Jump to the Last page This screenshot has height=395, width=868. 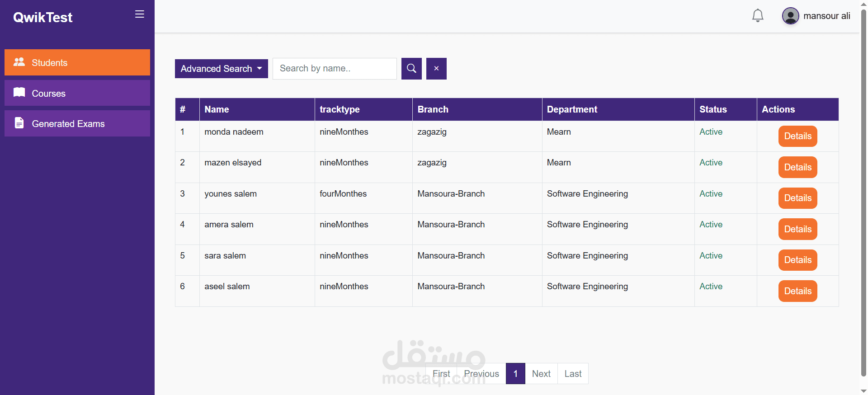point(573,374)
